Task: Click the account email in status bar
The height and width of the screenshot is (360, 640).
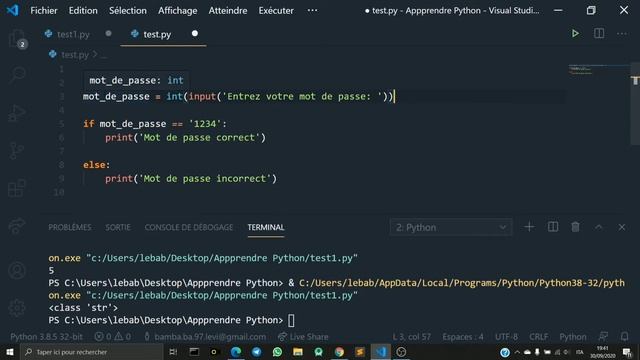Action: tap(205, 336)
